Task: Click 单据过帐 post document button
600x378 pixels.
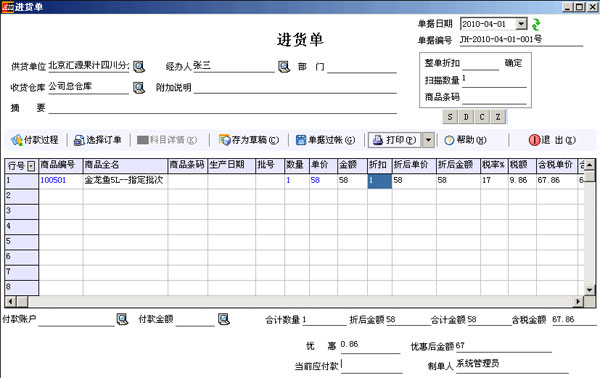Action: click(326, 140)
